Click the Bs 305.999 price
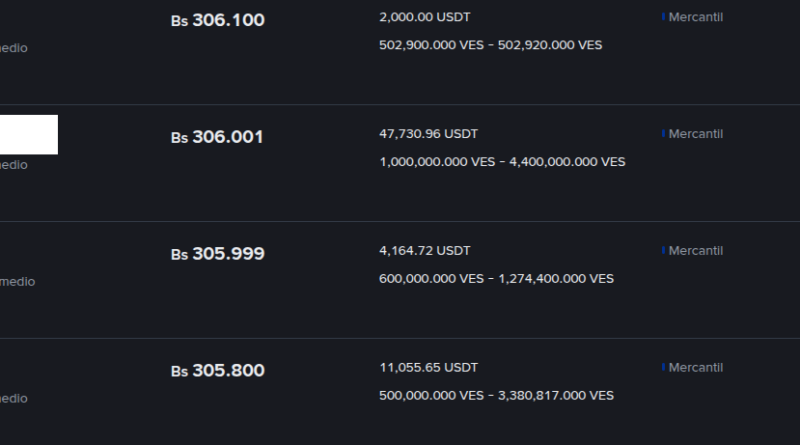This screenshot has width=800, height=445. 217,254
